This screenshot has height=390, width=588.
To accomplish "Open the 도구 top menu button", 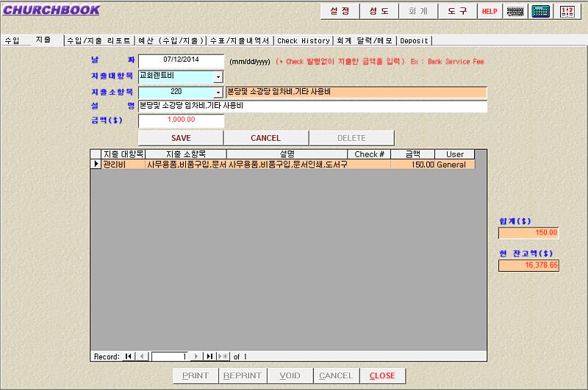I will pos(457,11).
